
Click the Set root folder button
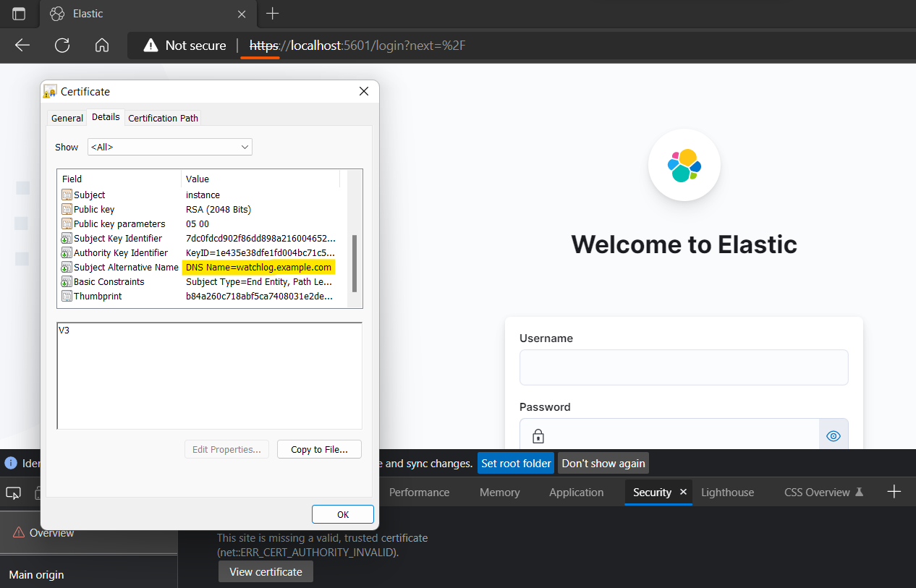pos(516,463)
